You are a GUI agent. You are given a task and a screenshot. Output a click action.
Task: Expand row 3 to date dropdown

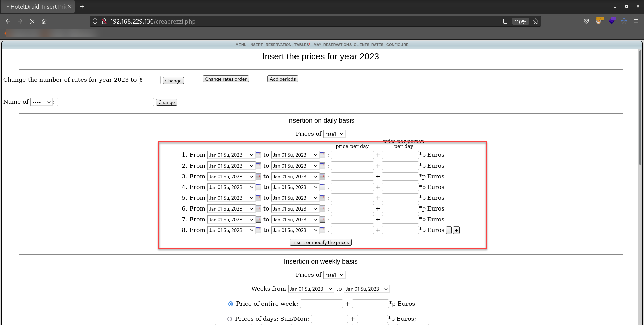(295, 177)
